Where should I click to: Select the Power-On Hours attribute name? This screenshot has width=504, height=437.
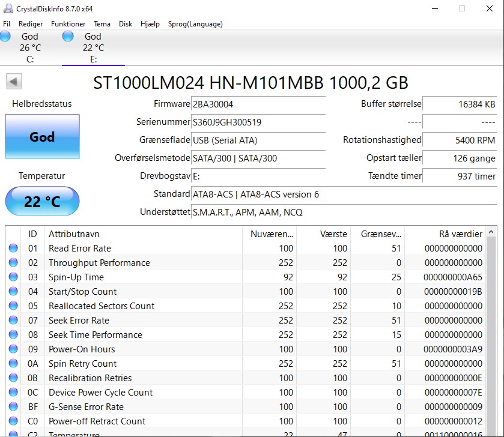coord(82,349)
